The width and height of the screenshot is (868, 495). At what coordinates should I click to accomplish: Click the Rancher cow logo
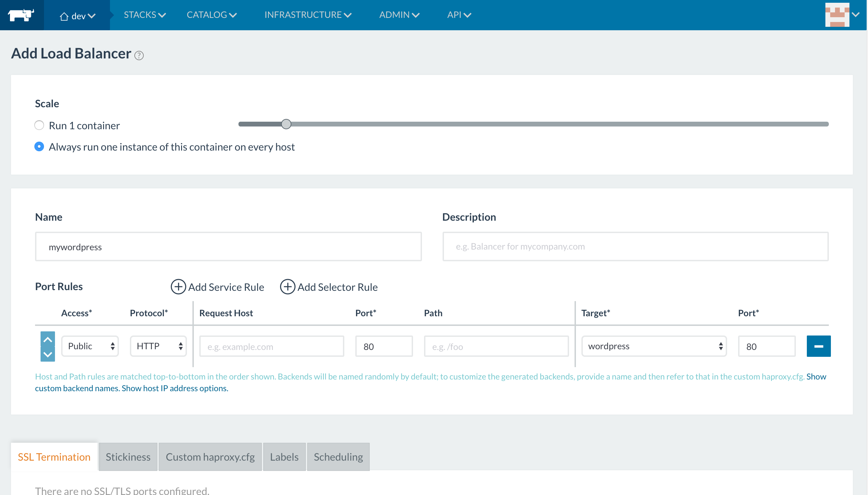coord(21,15)
